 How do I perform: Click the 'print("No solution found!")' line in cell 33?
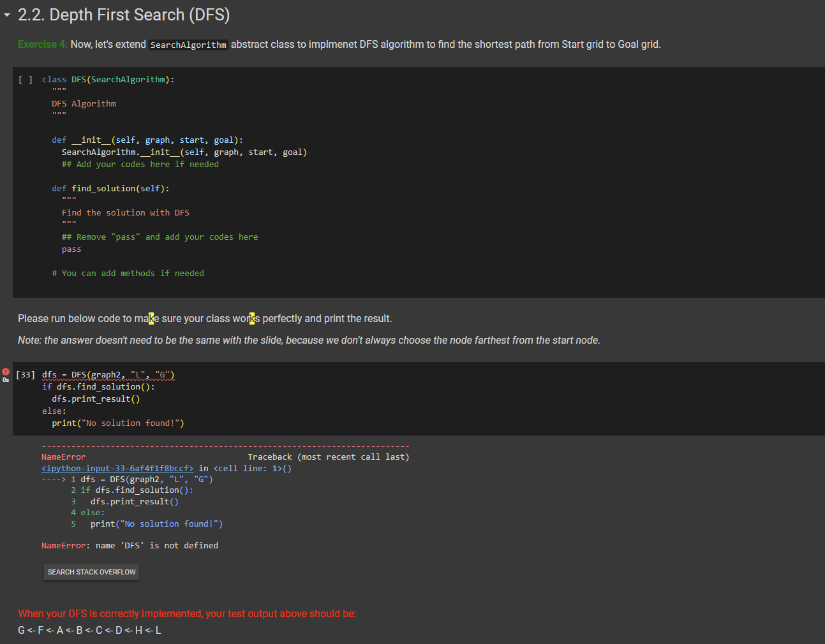pos(118,423)
